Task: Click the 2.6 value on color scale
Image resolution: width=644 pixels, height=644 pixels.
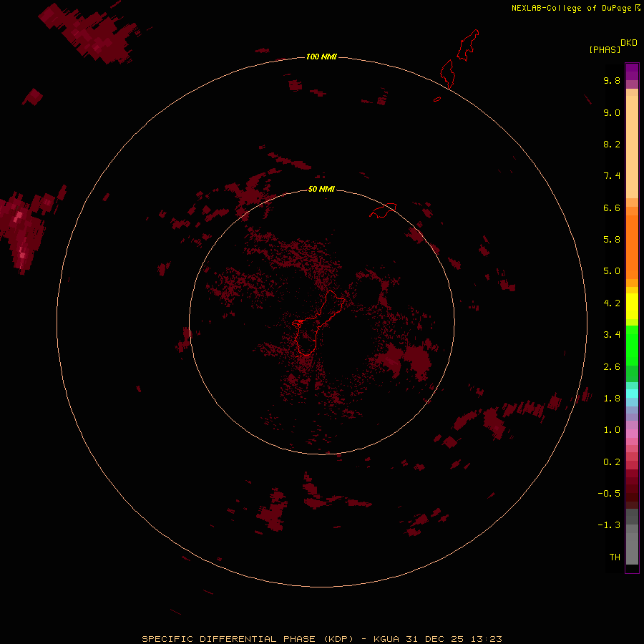Action: point(612,367)
